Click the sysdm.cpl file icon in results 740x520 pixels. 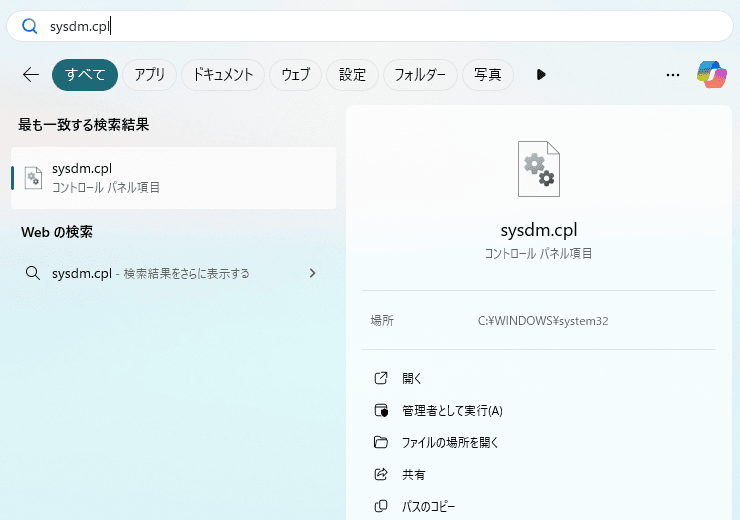point(33,178)
